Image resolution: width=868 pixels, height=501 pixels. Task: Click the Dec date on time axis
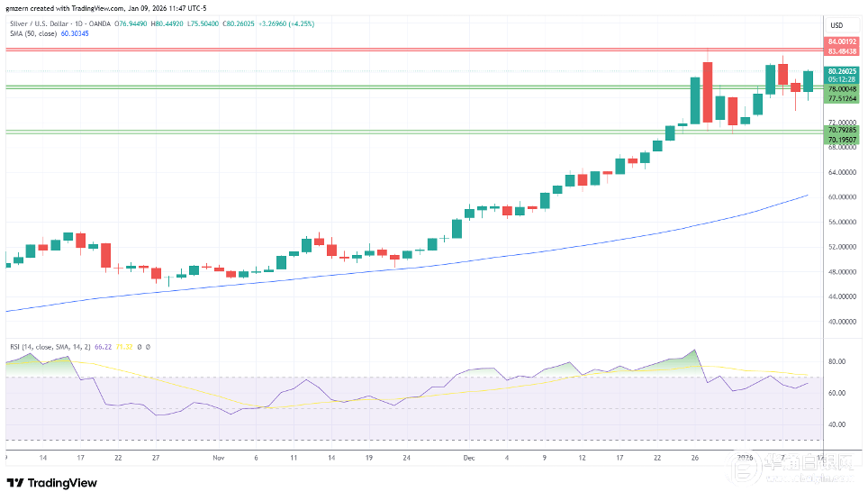point(470,458)
